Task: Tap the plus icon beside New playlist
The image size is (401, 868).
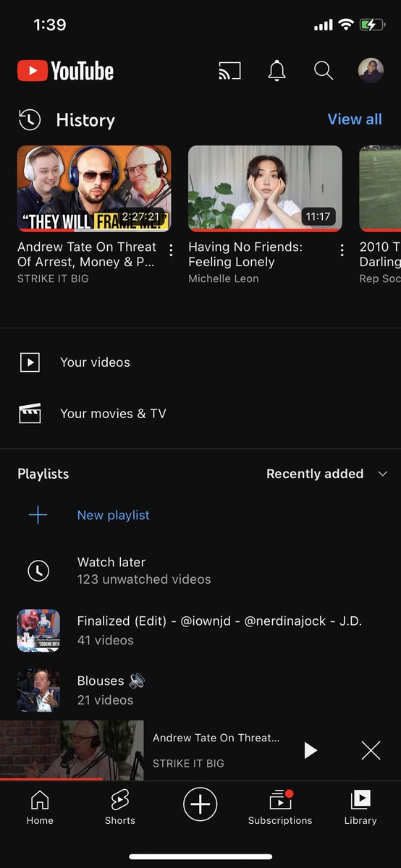Action: click(38, 515)
